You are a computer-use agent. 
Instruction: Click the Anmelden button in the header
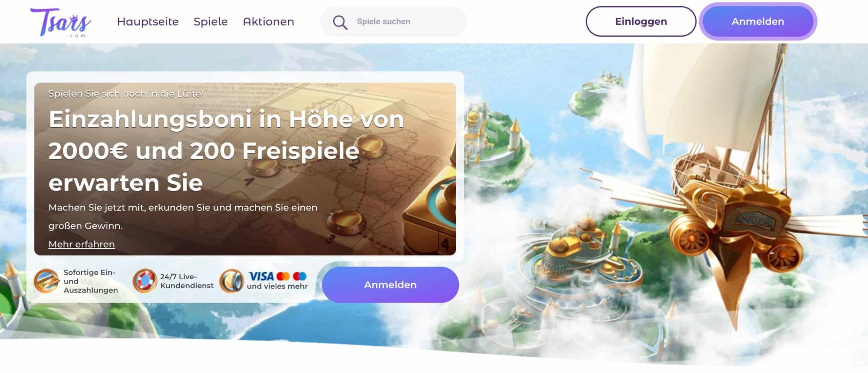(x=758, y=21)
